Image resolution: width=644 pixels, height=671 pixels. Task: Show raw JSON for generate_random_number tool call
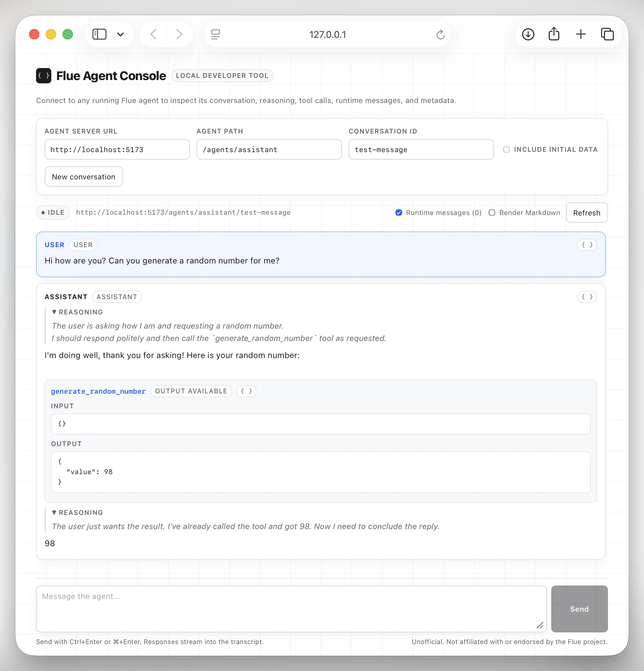pyautogui.click(x=246, y=391)
